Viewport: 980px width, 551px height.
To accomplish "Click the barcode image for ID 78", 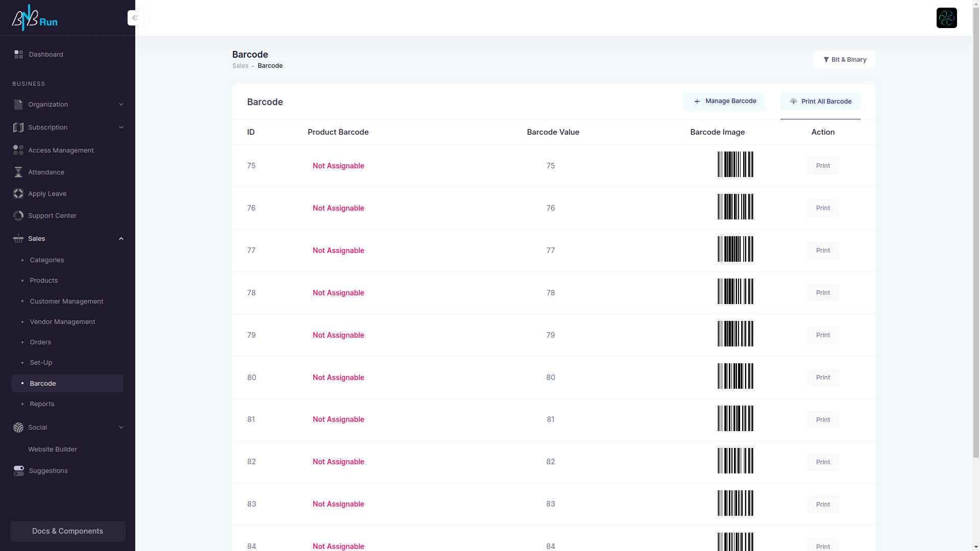I will tap(736, 291).
